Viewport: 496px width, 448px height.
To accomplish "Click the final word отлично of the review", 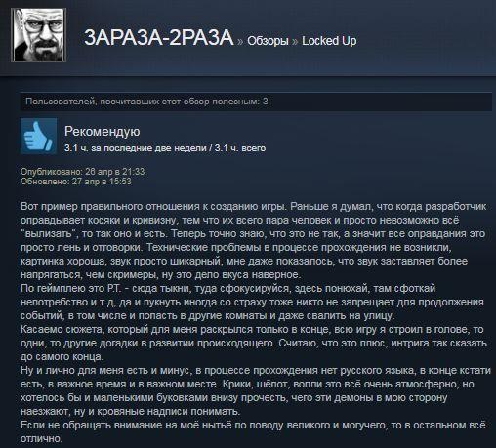I will (41, 438).
